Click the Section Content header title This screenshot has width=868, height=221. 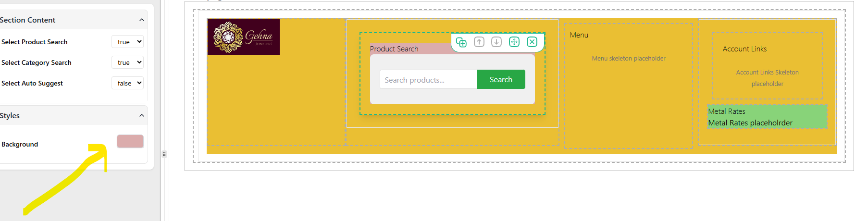click(x=27, y=20)
